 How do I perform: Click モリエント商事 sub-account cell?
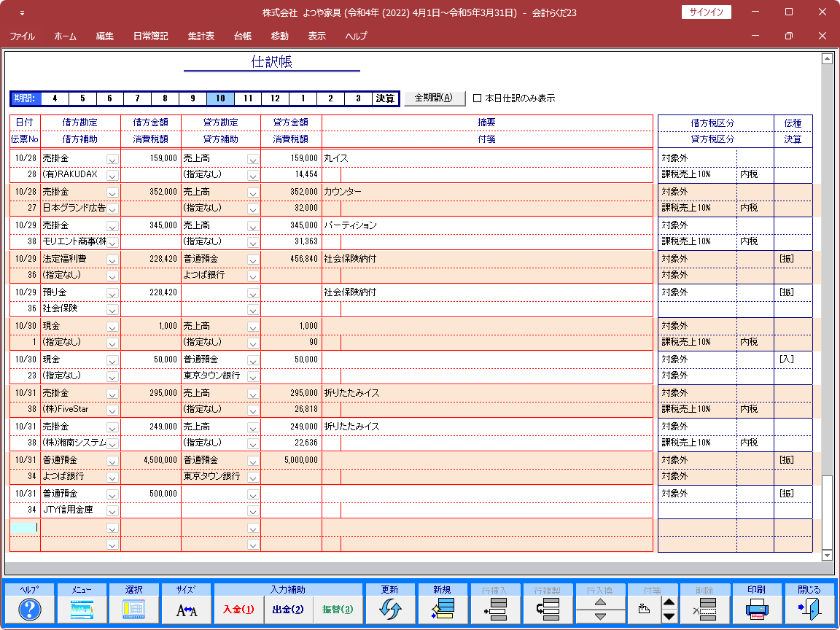coord(74,241)
